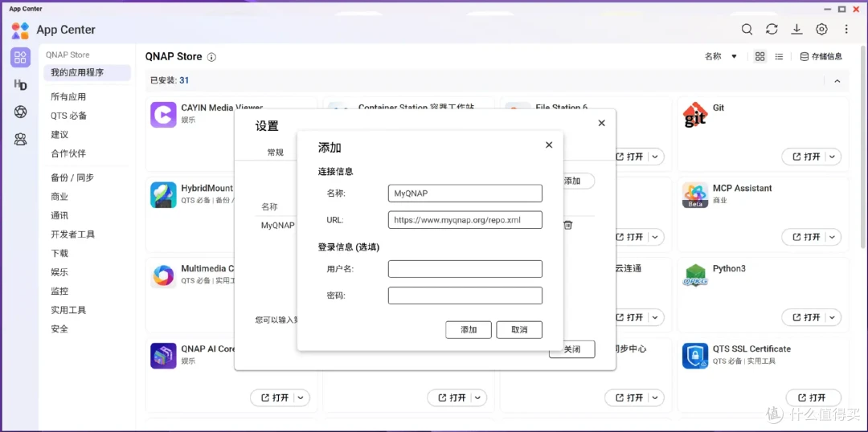
Task: Switch to grid view
Action: tap(760, 56)
